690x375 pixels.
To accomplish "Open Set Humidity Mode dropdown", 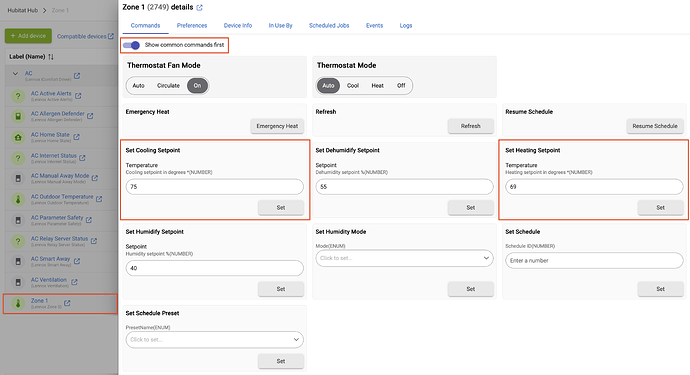I will pos(404,258).
